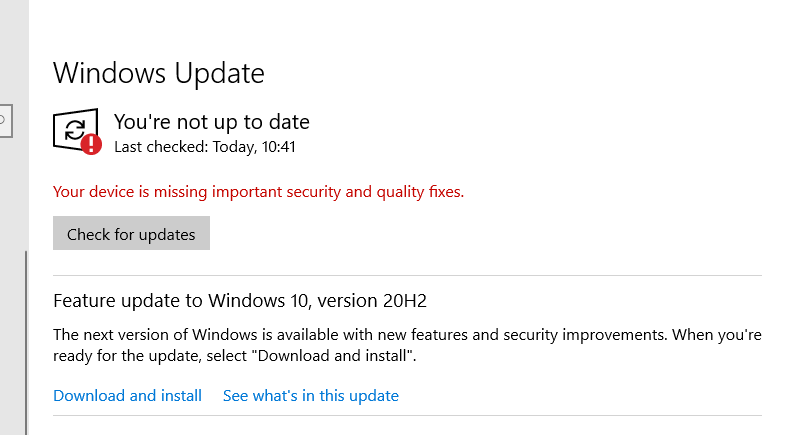Viewport: 801px width, 435px height.
Task: Click the sidebar vertical scrollbar thumb
Action: pyautogui.click(x=26, y=342)
